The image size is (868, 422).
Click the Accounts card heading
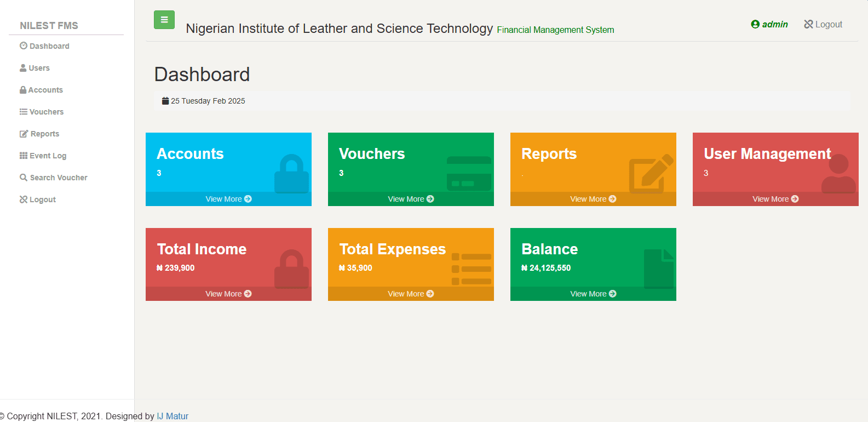[x=190, y=154]
